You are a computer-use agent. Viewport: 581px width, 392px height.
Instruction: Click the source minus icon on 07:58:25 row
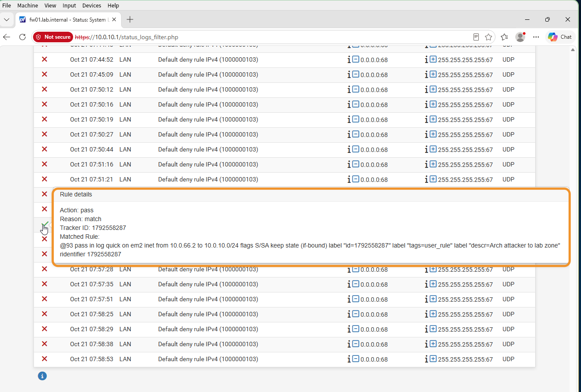355,314
